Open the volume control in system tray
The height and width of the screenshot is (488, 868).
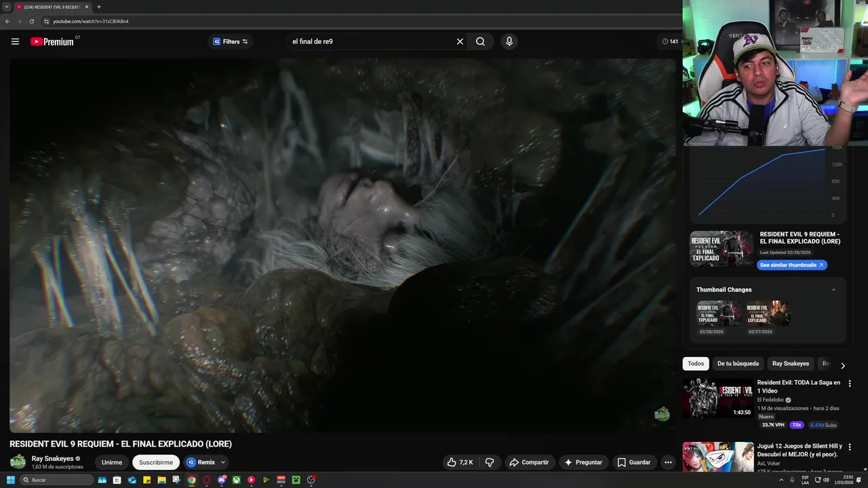(827, 480)
